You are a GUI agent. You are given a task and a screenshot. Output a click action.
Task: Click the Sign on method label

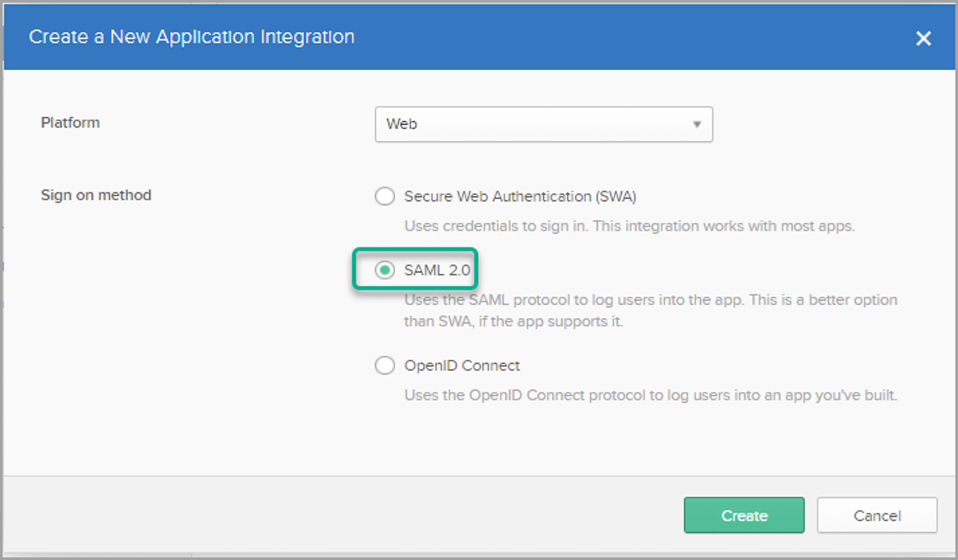pyautogui.click(x=96, y=195)
